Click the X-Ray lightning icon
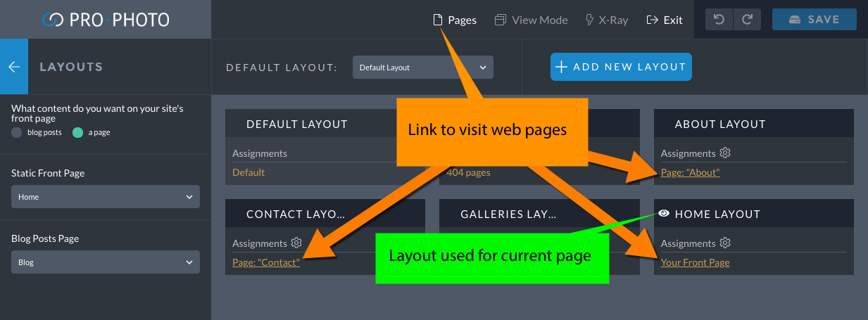 click(x=590, y=20)
